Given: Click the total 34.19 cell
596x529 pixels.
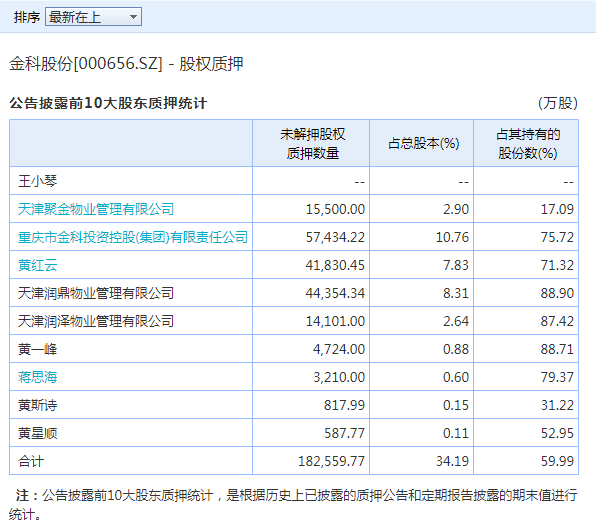Looking at the screenshot, I should (x=452, y=461).
